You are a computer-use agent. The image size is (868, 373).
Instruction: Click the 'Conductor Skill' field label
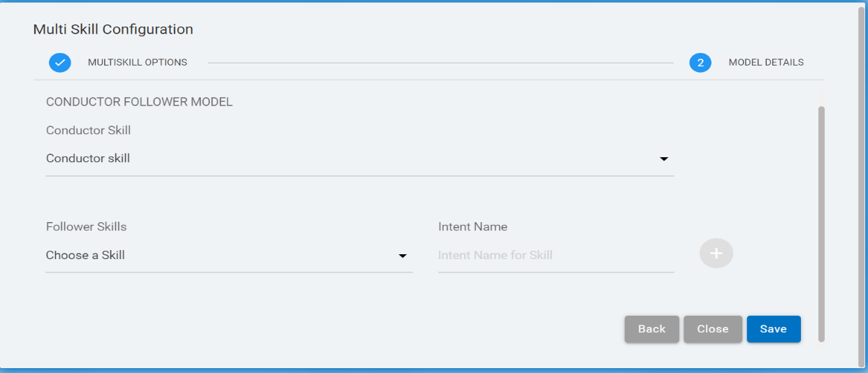click(x=89, y=130)
